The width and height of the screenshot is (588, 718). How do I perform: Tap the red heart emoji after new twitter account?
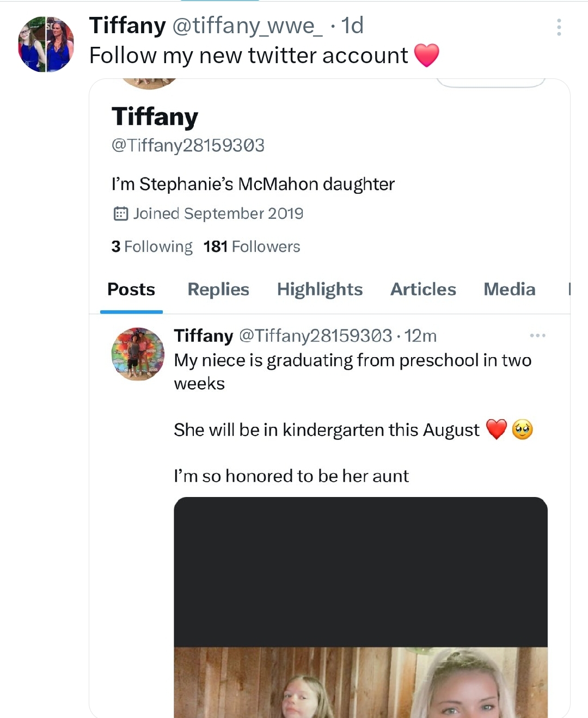(x=426, y=56)
